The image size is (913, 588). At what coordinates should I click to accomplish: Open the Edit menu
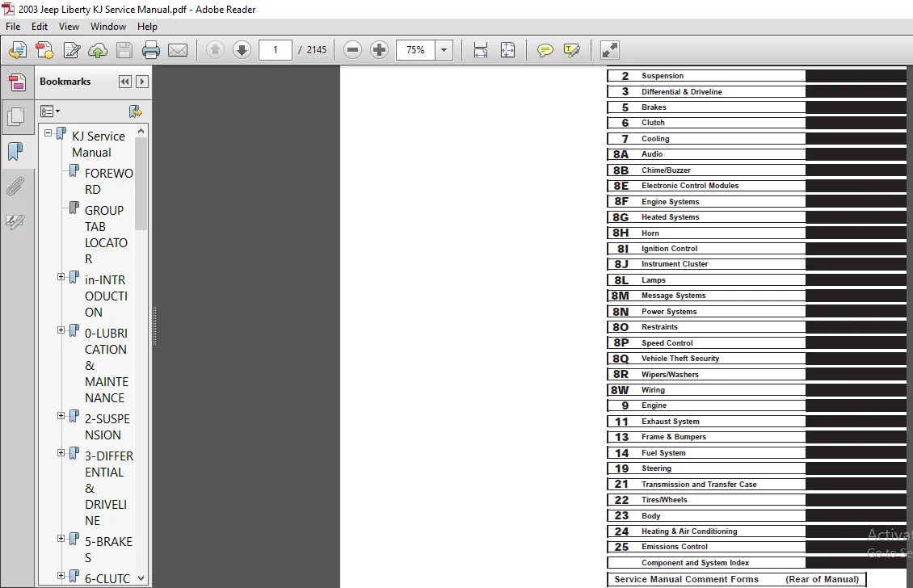(x=40, y=26)
